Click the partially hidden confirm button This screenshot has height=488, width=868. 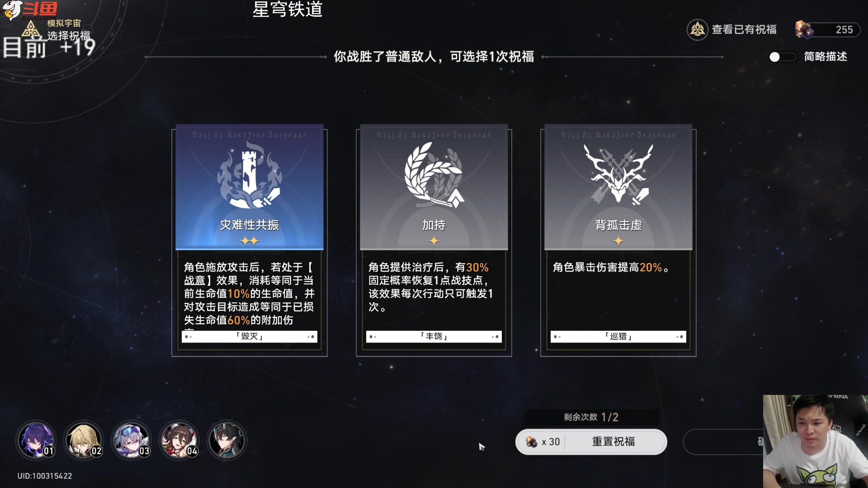[x=723, y=441]
